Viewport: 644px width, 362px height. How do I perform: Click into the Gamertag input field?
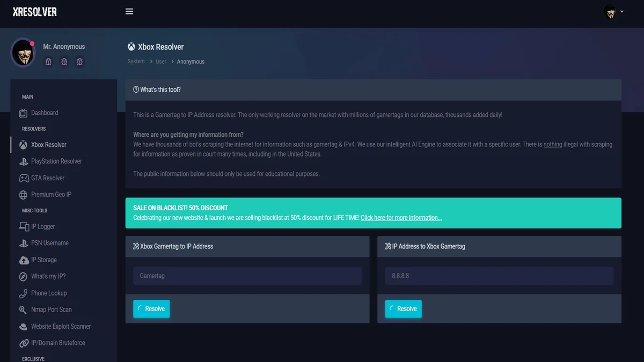tap(247, 276)
